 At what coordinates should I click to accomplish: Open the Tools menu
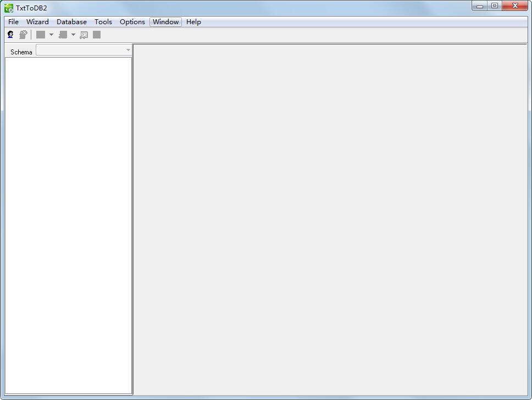pos(103,22)
